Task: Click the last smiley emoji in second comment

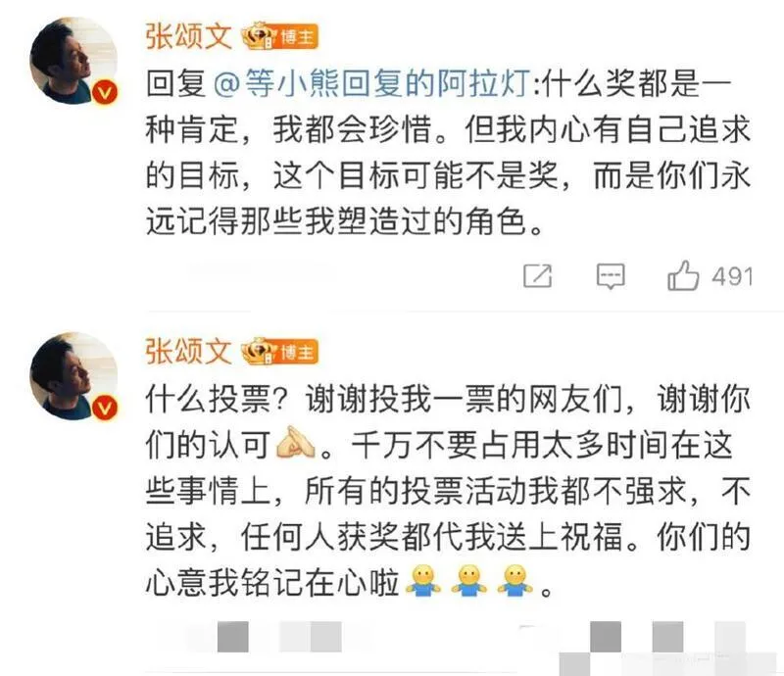Action: click(515, 581)
